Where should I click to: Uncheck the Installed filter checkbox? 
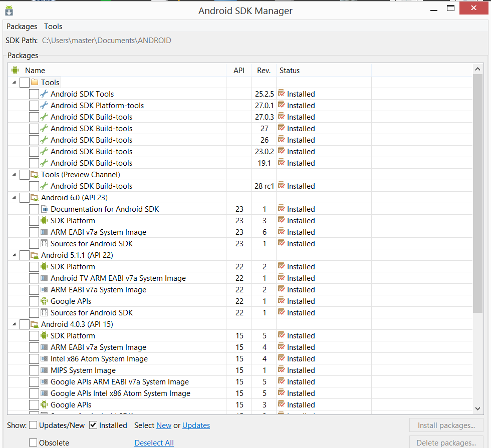click(93, 425)
